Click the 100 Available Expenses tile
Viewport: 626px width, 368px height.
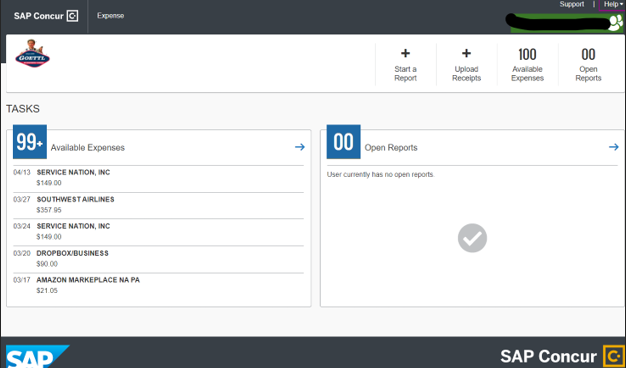pos(527,65)
